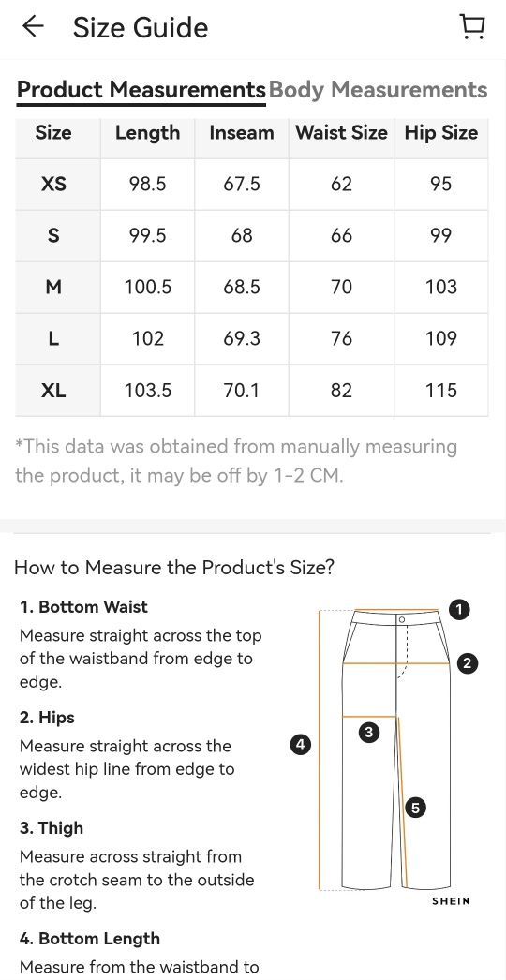
Task: Click the Hip Size column header
Action: [x=441, y=132]
